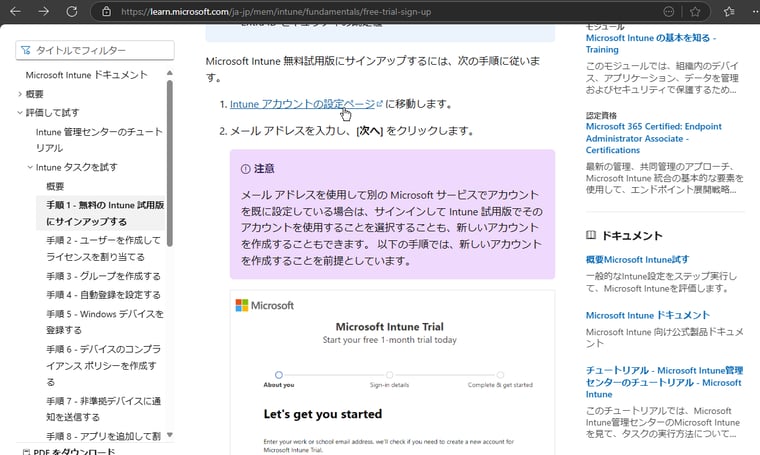Open the round icon beside favorites star

pos(668,12)
